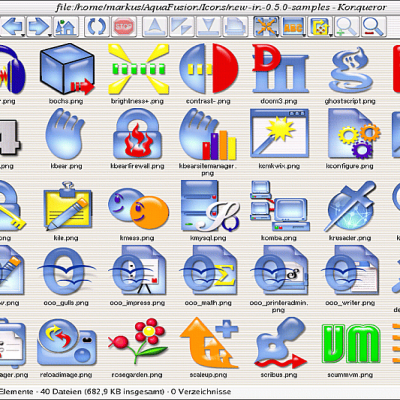Switch to the folder tree view mode
The height and width of the screenshot is (400, 400).
[x=320, y=26]
